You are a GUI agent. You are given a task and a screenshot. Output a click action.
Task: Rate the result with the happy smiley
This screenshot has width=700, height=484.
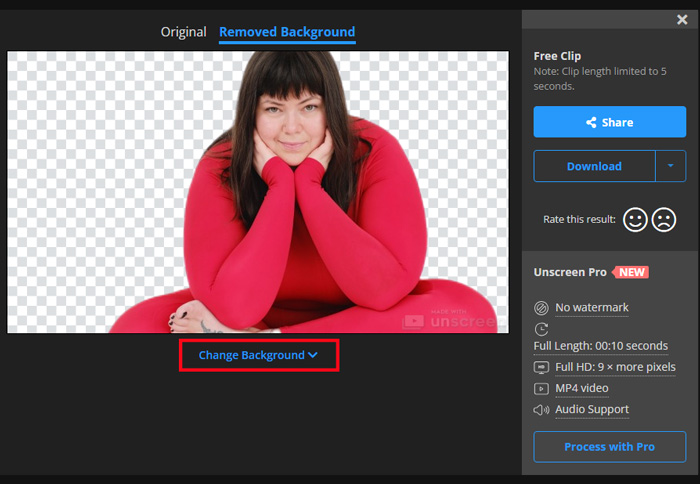635,219
